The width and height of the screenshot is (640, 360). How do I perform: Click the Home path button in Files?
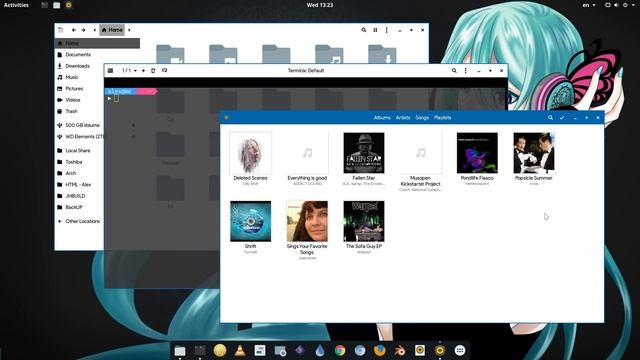point(112,30)
